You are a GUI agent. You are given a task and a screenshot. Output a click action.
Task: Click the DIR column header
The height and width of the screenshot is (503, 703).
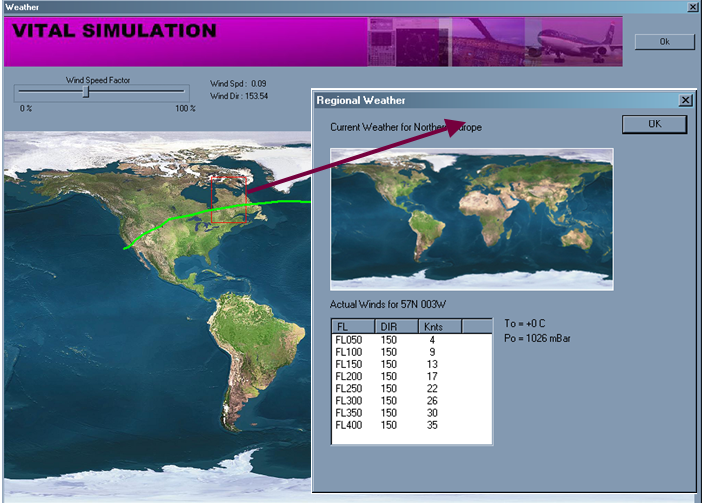tap(396, 326)
